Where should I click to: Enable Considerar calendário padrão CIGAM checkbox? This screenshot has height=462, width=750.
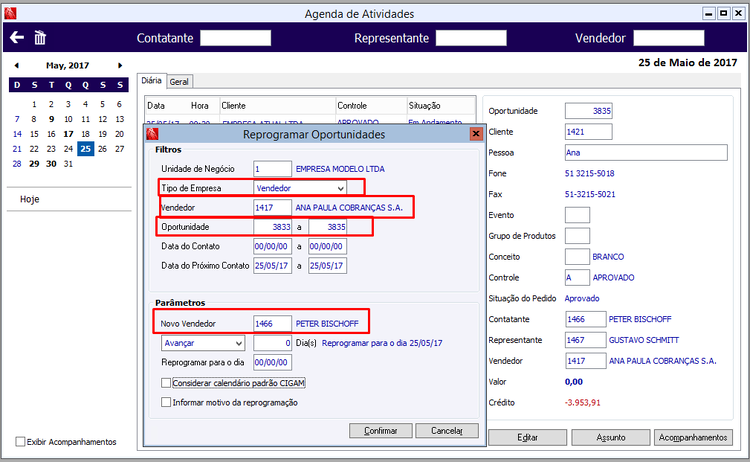tap(166, 383)
